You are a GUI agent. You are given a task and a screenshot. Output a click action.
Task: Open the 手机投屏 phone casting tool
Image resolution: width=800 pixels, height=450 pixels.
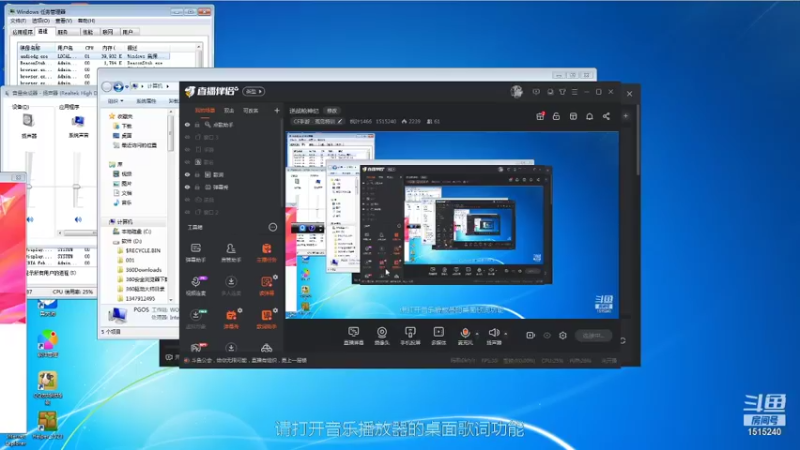coord(410,336)
